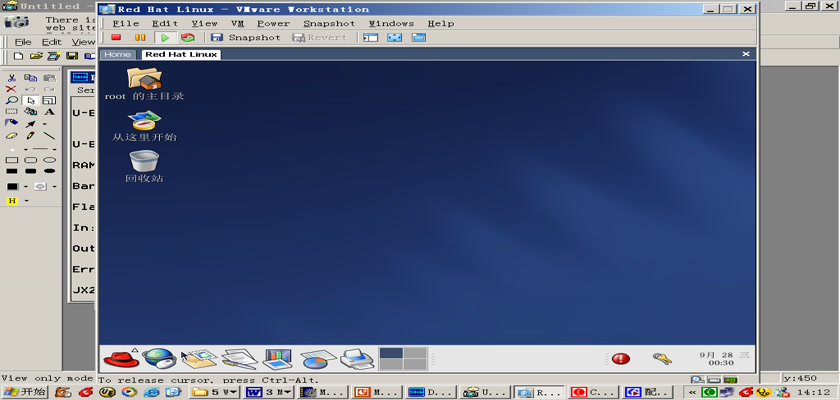Select the Delete red X tool in the background editor
Image resolution: width=840 pixels, height=400 pixels.
11,89
